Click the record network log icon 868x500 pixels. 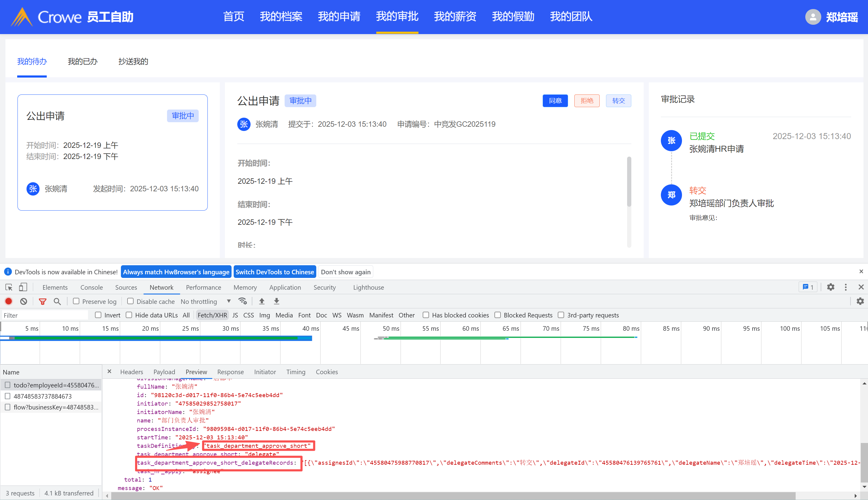8,301
